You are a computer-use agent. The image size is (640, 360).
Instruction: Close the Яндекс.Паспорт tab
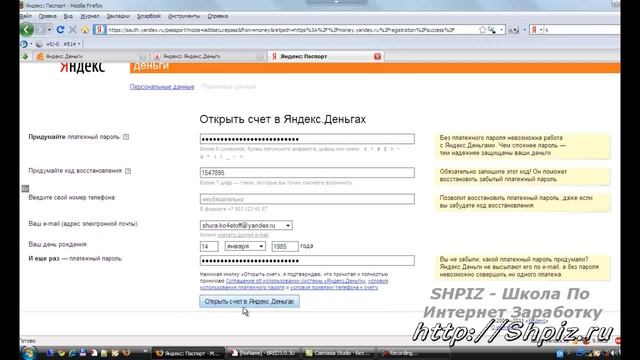coord(377,56)
